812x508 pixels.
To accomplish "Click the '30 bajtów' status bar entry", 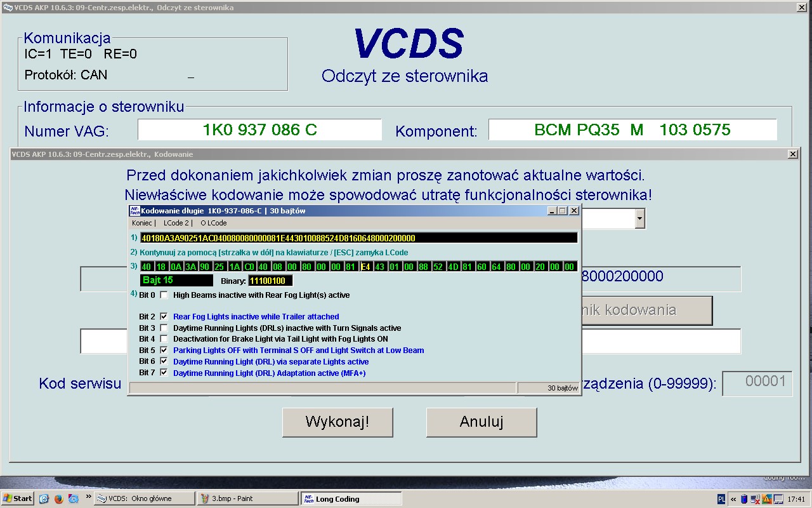I will [x=548, y=388].
